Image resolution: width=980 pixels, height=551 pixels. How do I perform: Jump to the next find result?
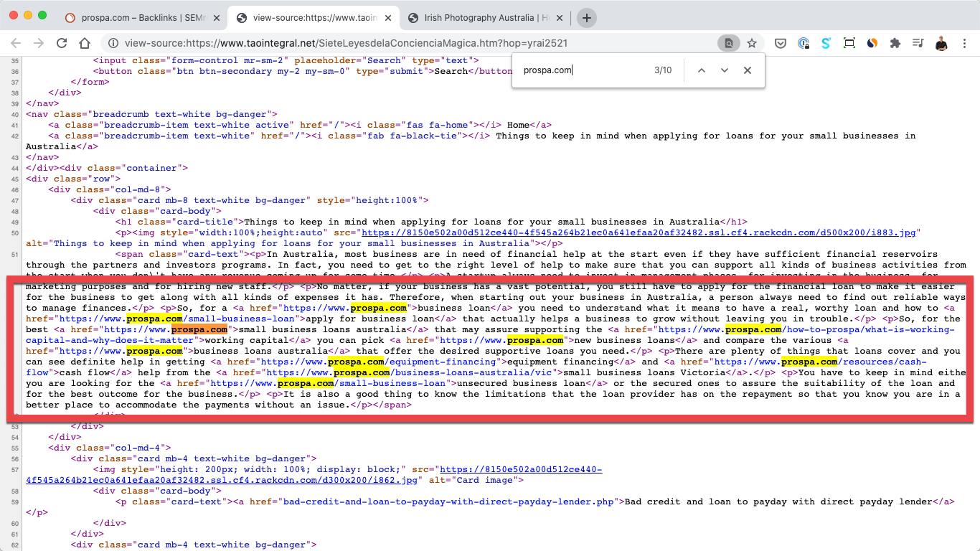click(725, 70)
